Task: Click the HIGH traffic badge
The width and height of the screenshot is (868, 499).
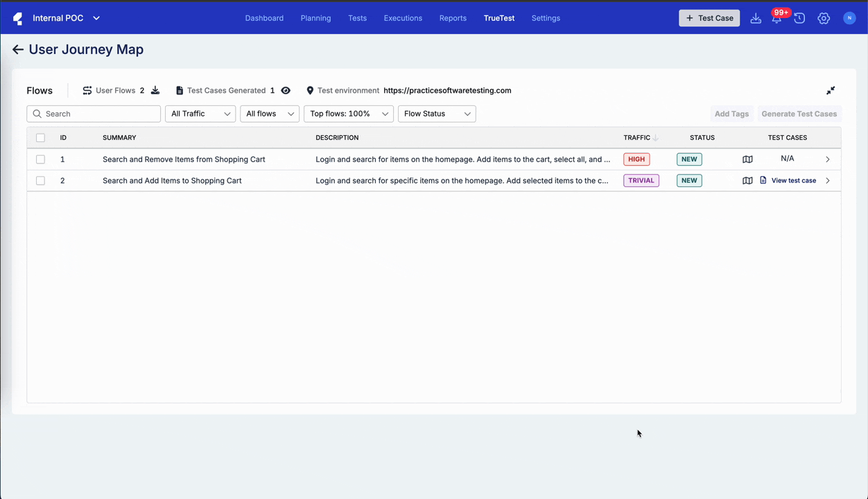Action: [636, 159]
